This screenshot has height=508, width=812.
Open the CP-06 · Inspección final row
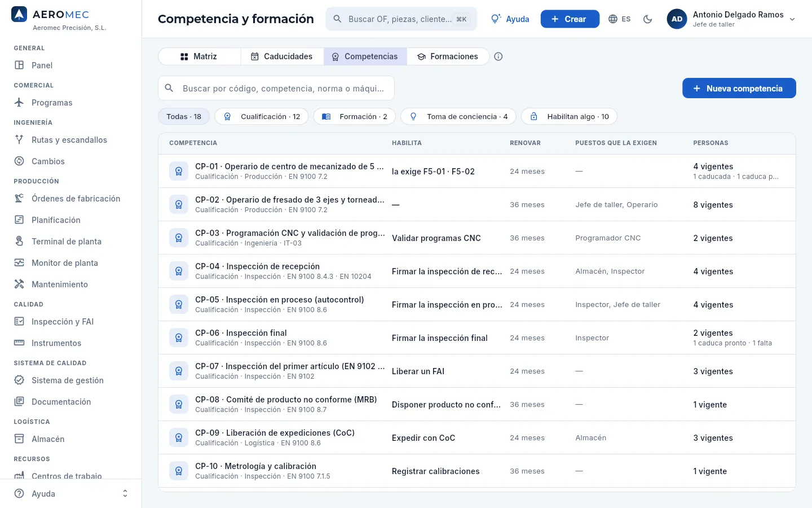477,338
